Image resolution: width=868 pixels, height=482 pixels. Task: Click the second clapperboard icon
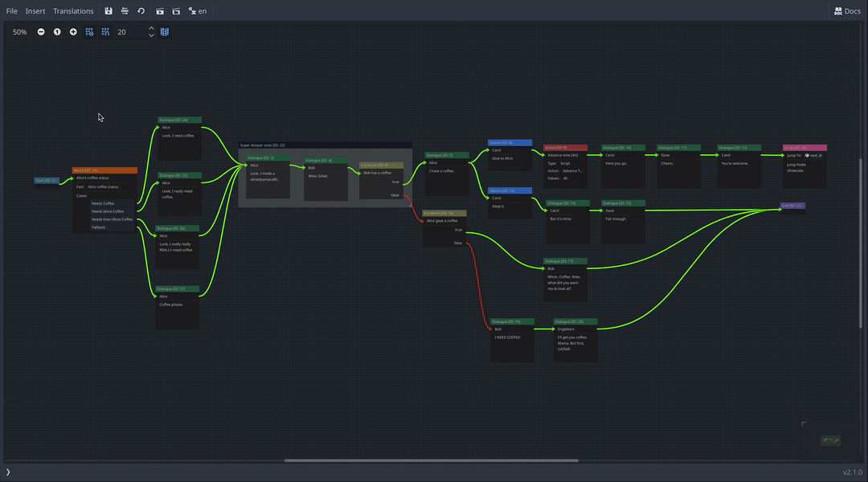pyautogui.click(x=176, y=11)
